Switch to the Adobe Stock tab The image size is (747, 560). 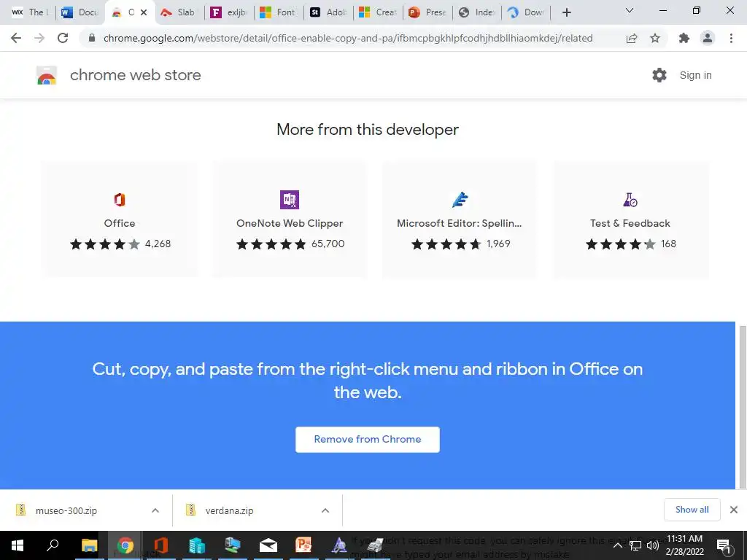tap(329, 12)
